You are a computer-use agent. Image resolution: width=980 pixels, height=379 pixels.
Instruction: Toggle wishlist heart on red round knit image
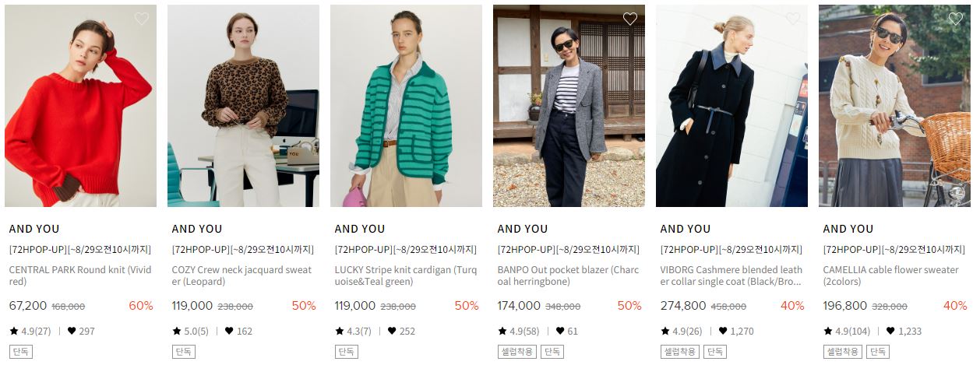[141, 19]
